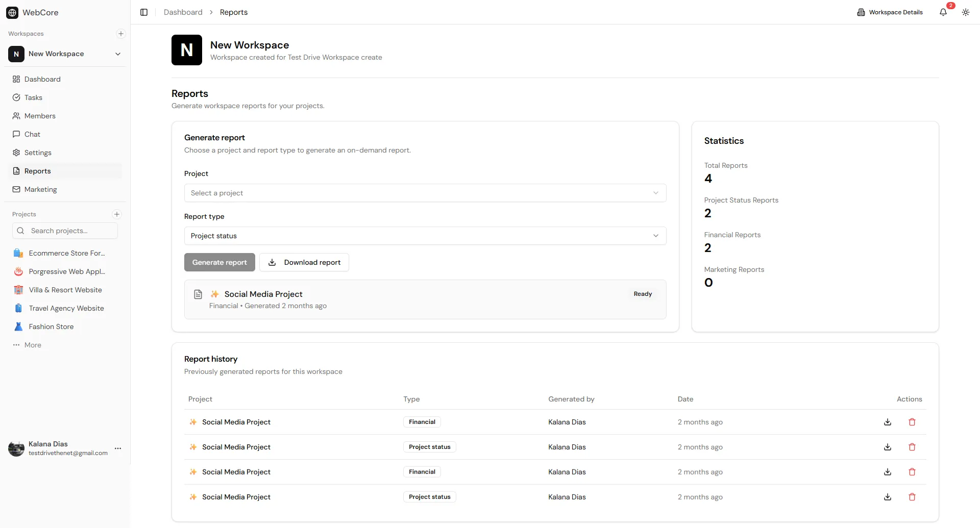
Task: Open the Report type dropdown
Action: 425,236
